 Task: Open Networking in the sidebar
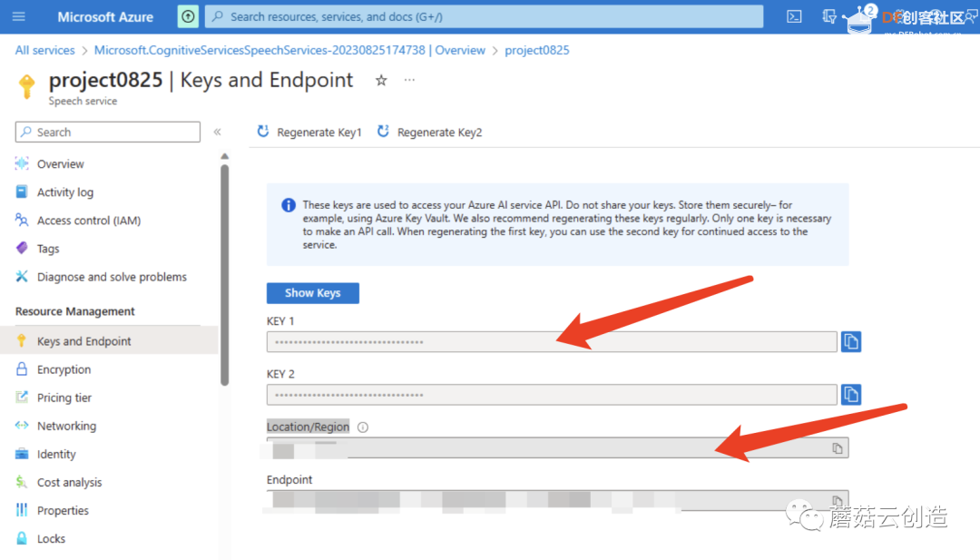[x=67, y=426]
